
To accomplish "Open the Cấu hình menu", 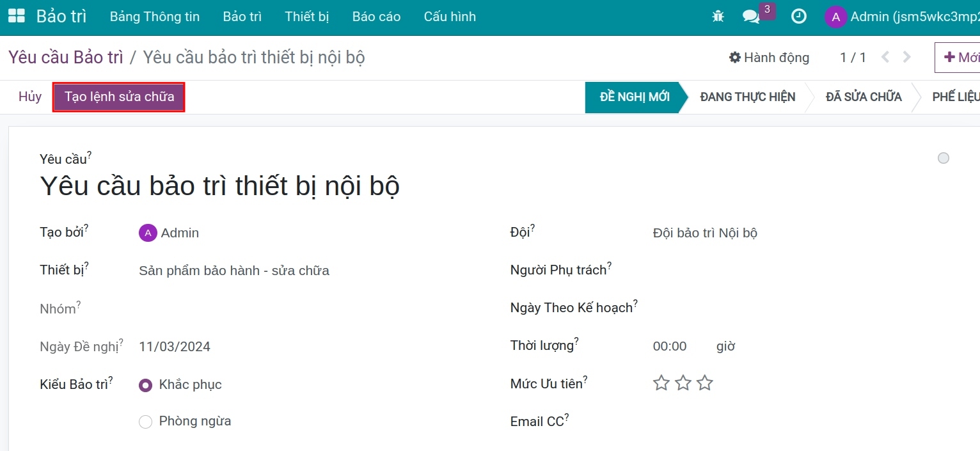I will (450, 17).
